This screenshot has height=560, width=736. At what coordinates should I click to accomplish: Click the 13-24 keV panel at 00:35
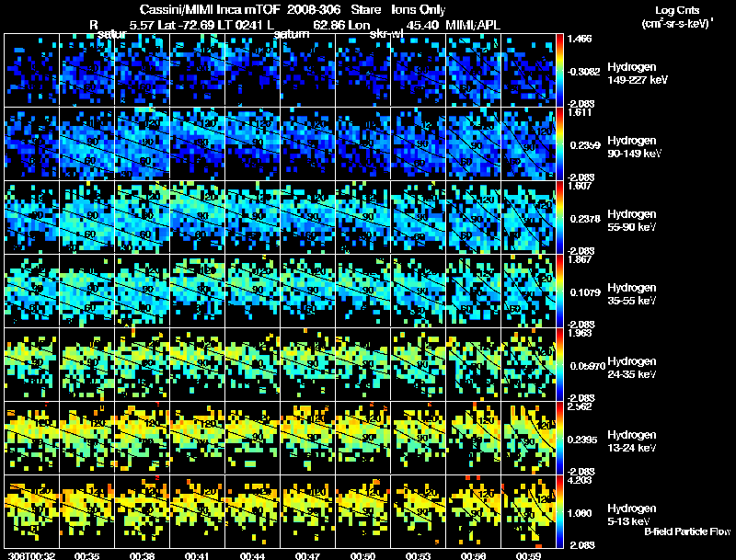point(86,439)
